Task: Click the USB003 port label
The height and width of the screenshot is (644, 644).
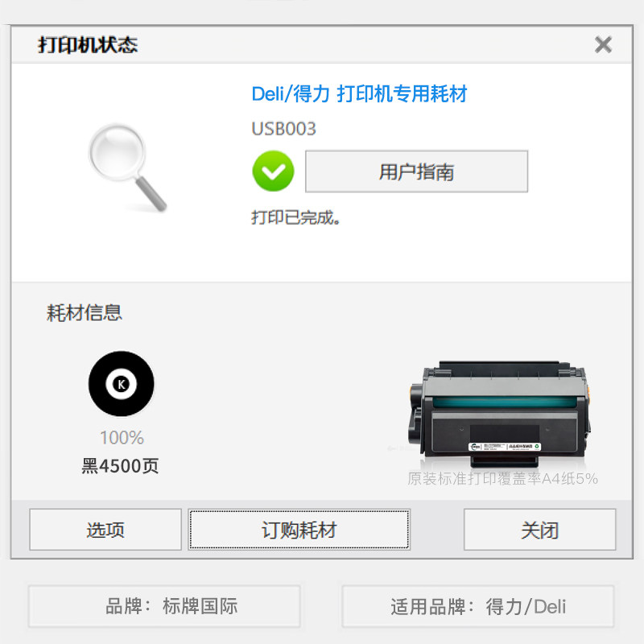Action: click(283, 129)
